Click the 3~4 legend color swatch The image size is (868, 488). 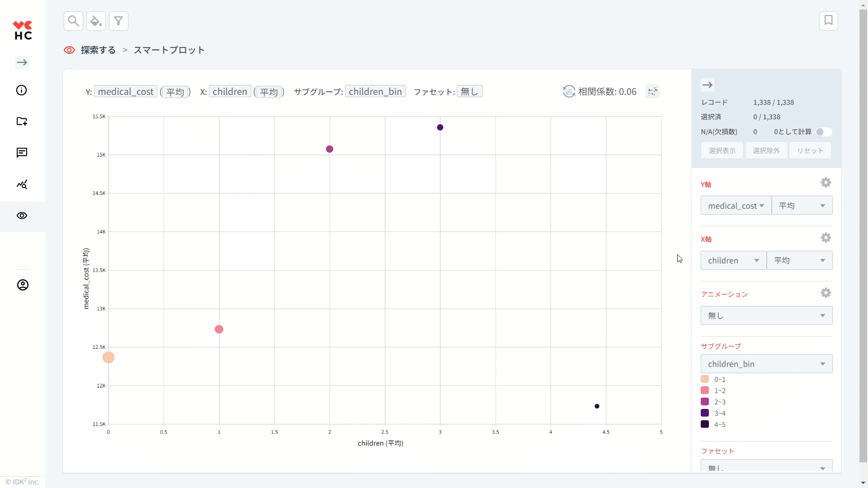[705, 413]
